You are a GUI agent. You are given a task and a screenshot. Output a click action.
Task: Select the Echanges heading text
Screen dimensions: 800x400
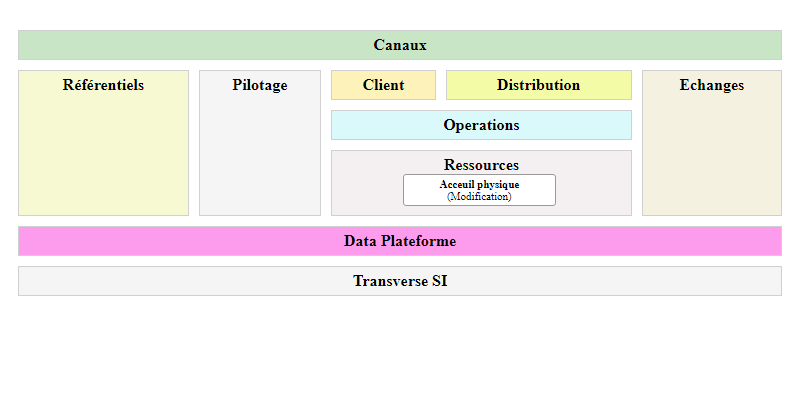click(x=711, y=85)
